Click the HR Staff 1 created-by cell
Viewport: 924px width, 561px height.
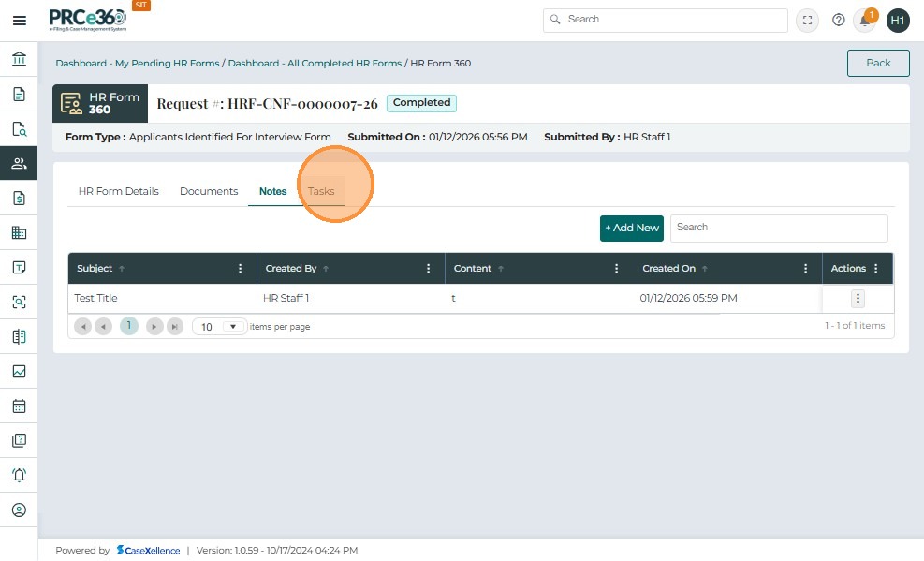(x=286, y=298)
